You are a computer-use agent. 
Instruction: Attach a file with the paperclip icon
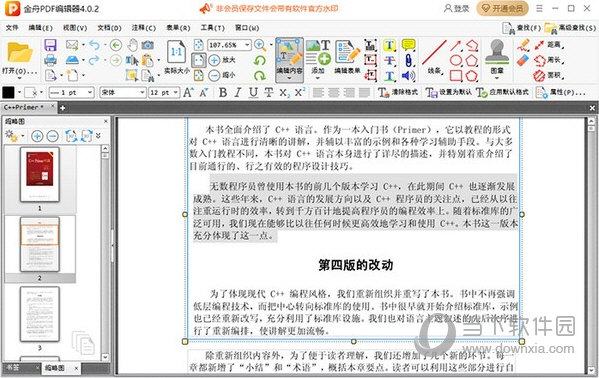tap(408, 60)
